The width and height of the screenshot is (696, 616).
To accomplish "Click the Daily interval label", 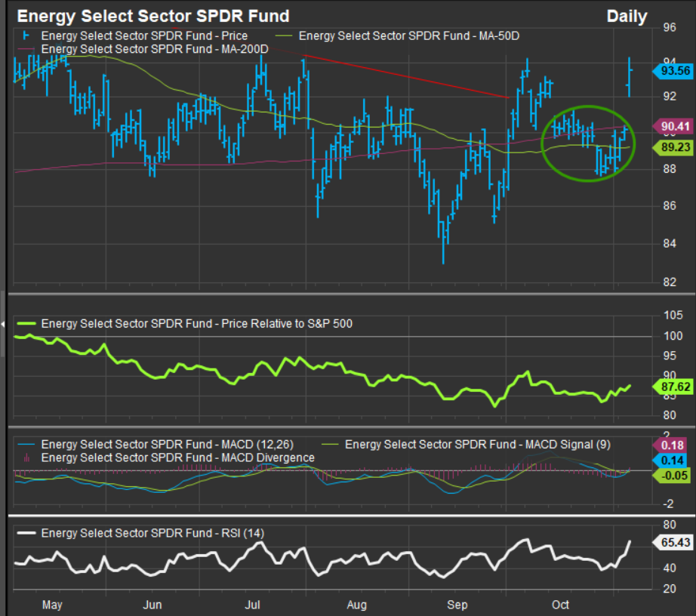I will click(x=627, y=17).
